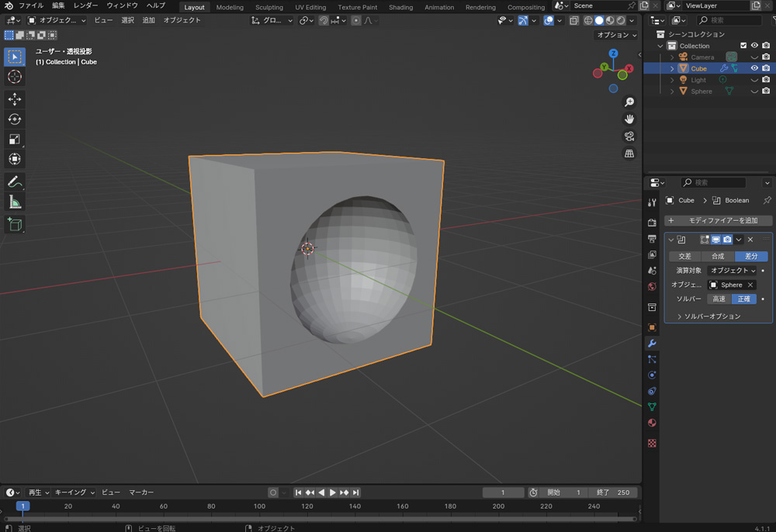Image resolution: width=776 pixels, height=532 pixels.
Task: Select the Add Cube tool
Action: point(14,224)
